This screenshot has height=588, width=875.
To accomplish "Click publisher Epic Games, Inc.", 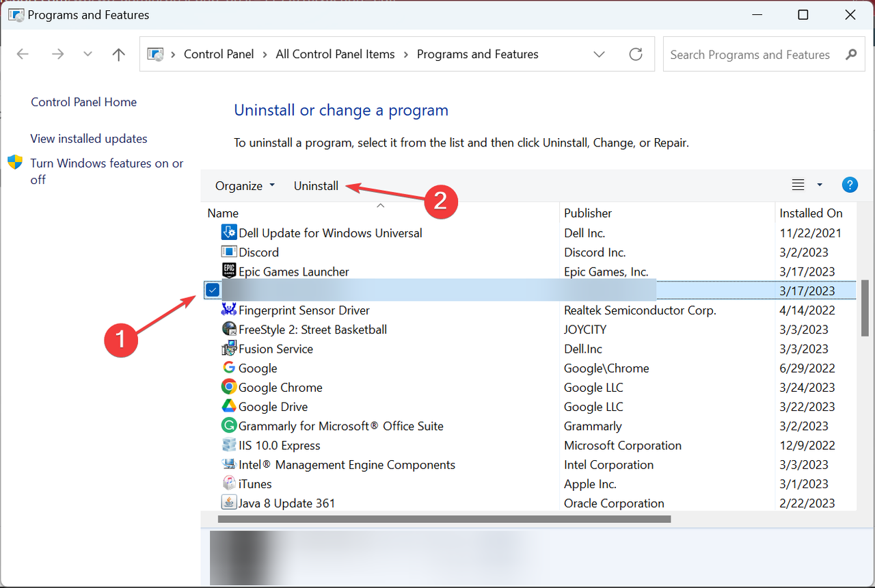I will [x=606, y=271].
